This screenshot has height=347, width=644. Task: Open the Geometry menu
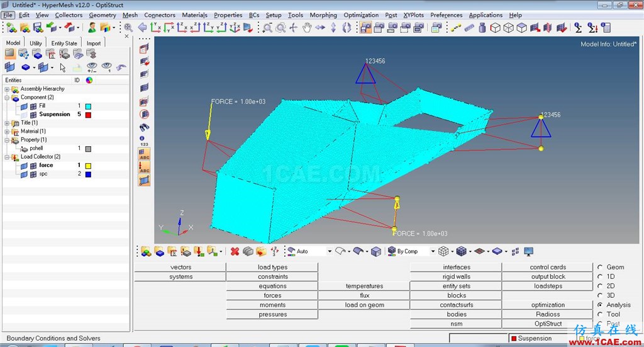(103, 15)
